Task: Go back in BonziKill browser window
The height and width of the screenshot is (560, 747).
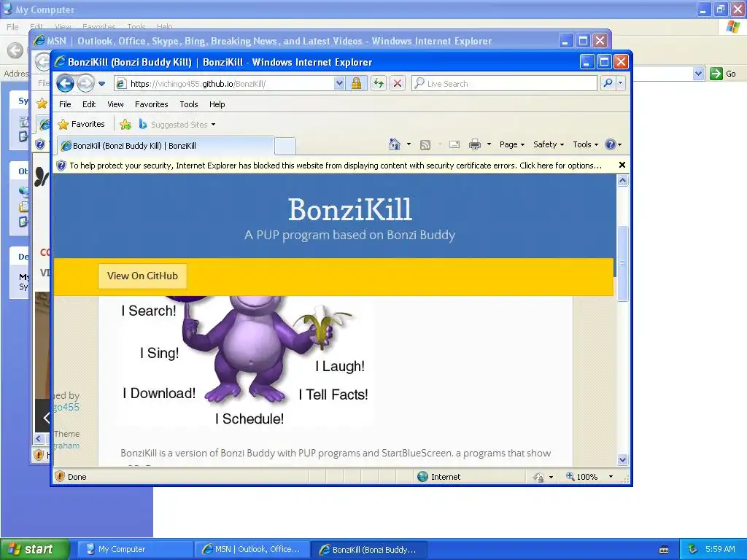Action: tap(65, 83)
